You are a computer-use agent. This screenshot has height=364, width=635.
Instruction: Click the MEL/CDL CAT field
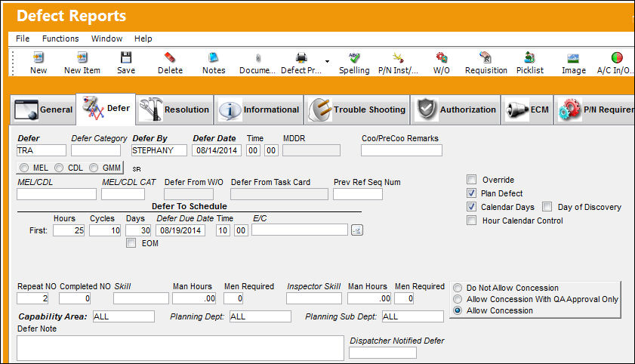pyautogui.click(x=123, y=194)
